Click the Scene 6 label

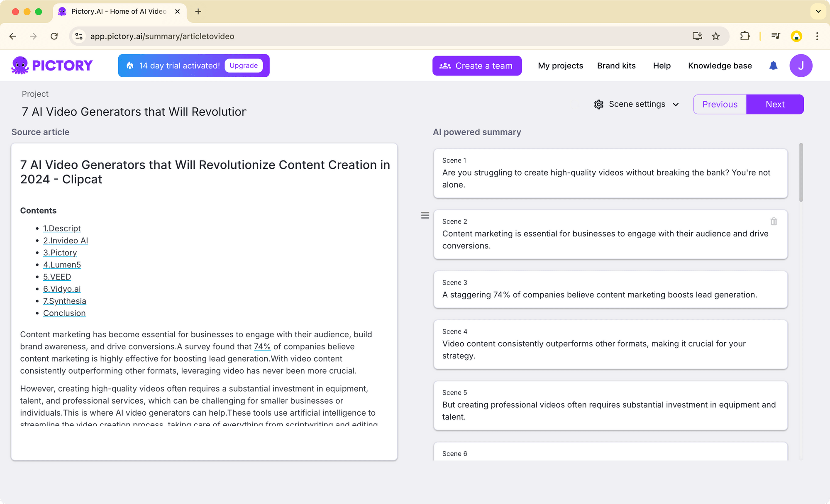[x=454, y=453]
